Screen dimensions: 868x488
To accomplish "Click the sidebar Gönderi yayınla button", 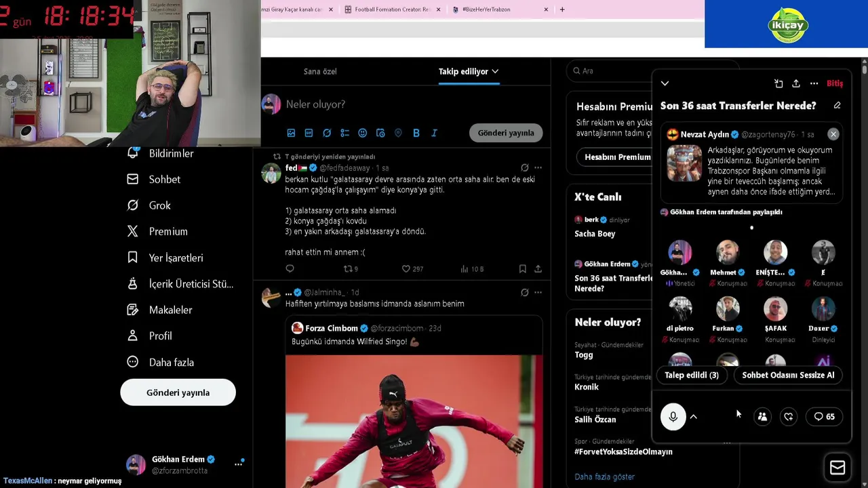I will tap(178, 392).
